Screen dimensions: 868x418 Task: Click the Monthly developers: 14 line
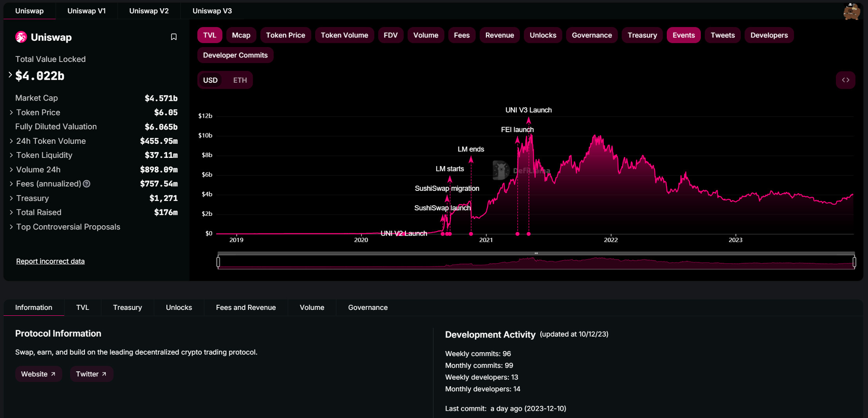pyautogui.click(x=482, y=389)
